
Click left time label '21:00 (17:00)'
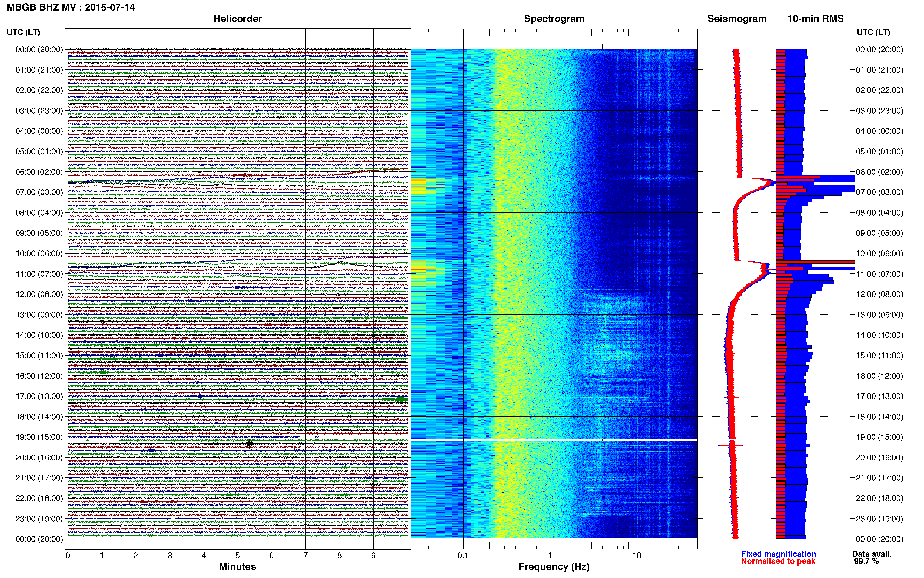point(39,478)
